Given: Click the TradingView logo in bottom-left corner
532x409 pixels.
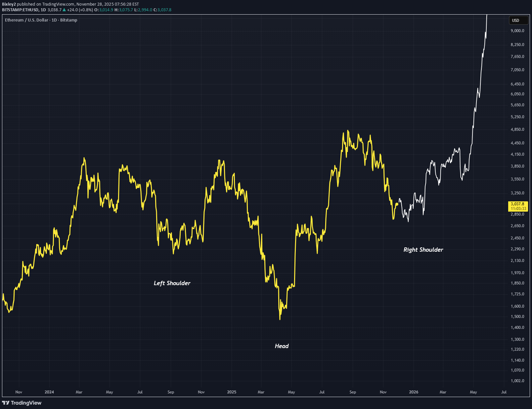Looking at the screenshot, I should pyautogui.click(x=22, y=403).
